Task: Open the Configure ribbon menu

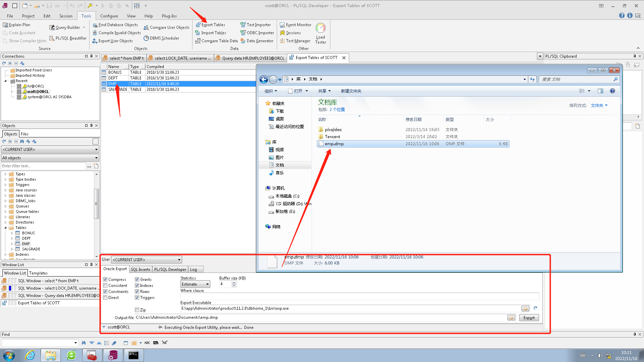Action: coord(109,16)
